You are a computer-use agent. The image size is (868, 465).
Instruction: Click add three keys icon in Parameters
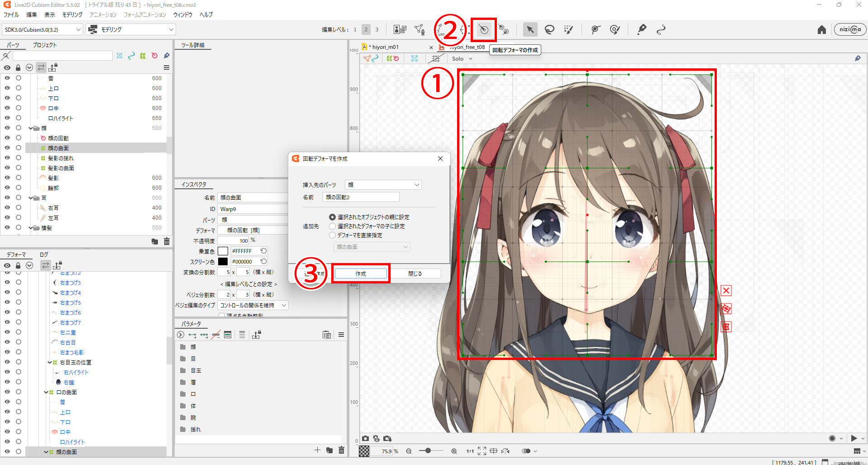[204, 335]
